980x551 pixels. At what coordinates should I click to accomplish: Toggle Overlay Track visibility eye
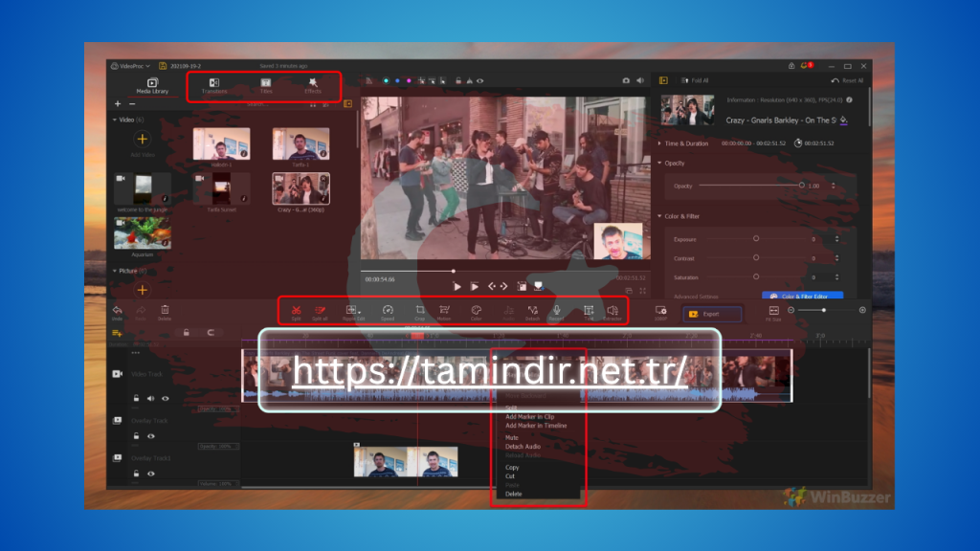(x=150, y=436)
